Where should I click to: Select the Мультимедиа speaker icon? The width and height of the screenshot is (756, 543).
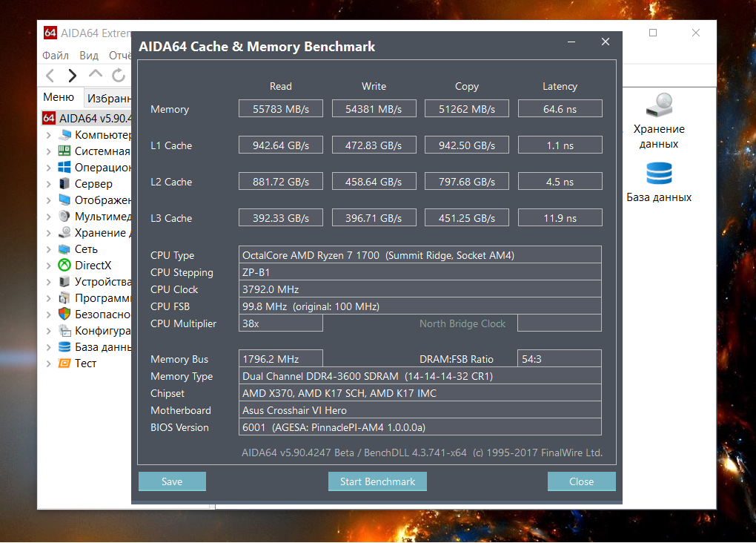tap(64, 216)
